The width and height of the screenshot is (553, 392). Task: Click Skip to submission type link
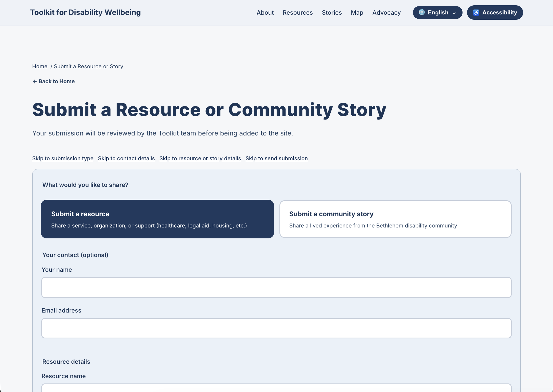point(63,158)
